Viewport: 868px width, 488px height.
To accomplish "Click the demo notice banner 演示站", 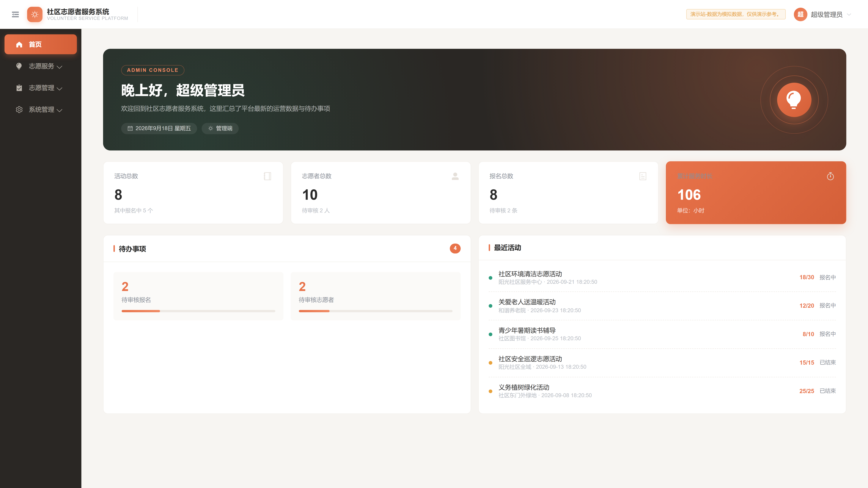I will coord(736,14).
